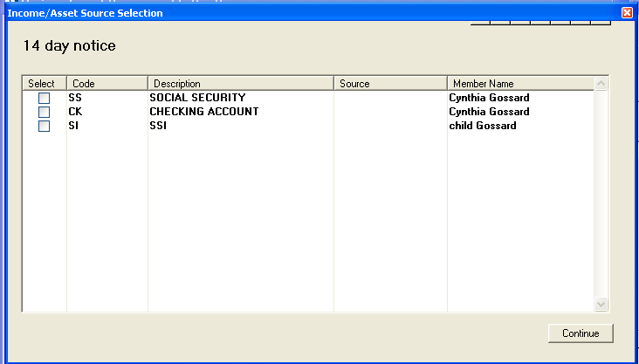
Task: Click the CK code cell
Action: 74,112
